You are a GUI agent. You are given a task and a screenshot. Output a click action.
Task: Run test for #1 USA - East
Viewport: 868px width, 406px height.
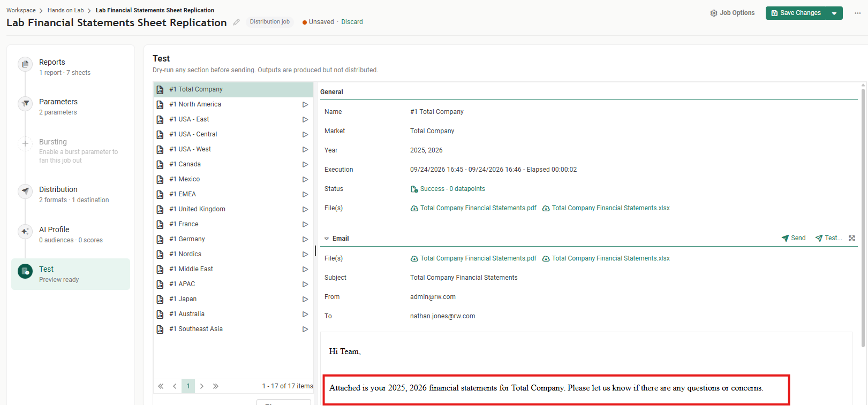[305, 119]
